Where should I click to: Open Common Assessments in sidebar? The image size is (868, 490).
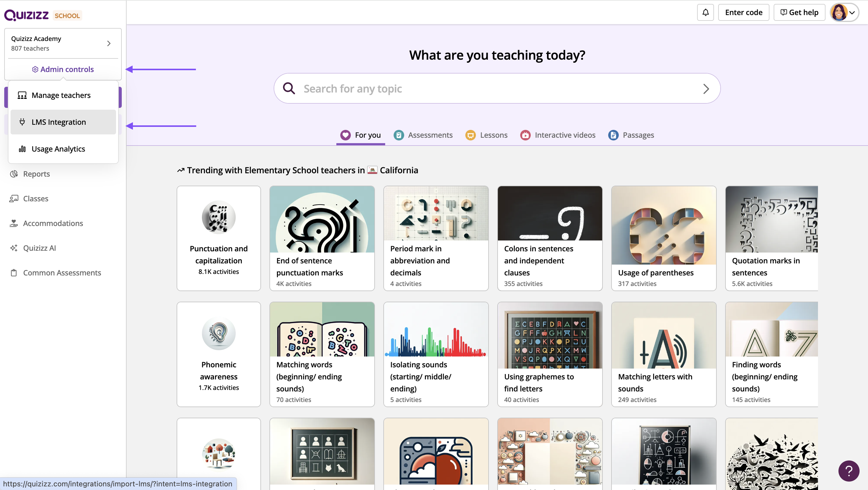coord(62,273)
